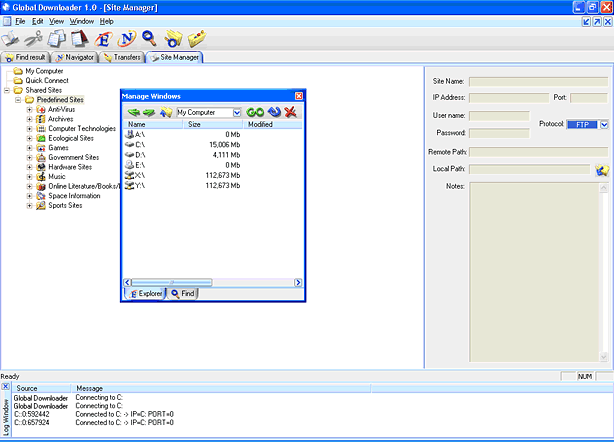Click the magnifying glass search icon
The height and width of the screenshot is (442, 614).
(149, 39)
